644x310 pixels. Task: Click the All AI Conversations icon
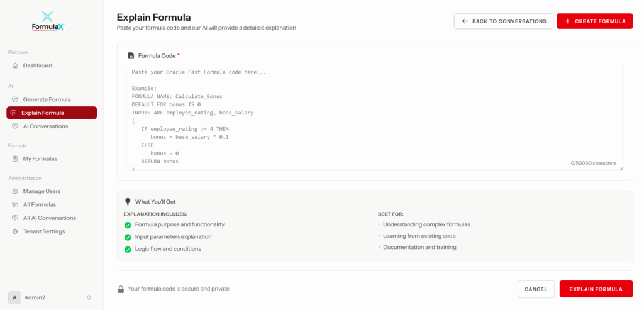point(15,218)
